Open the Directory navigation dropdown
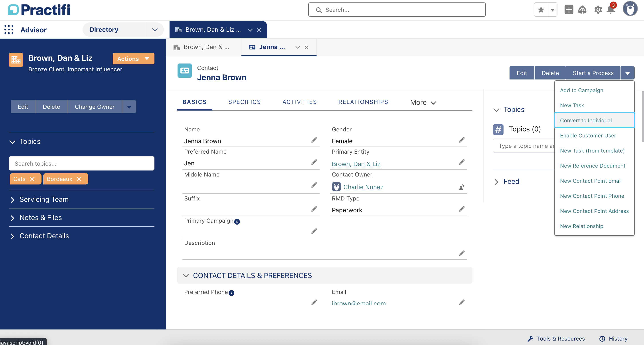This screenshot has width=644, height=345. coord(155,30)
